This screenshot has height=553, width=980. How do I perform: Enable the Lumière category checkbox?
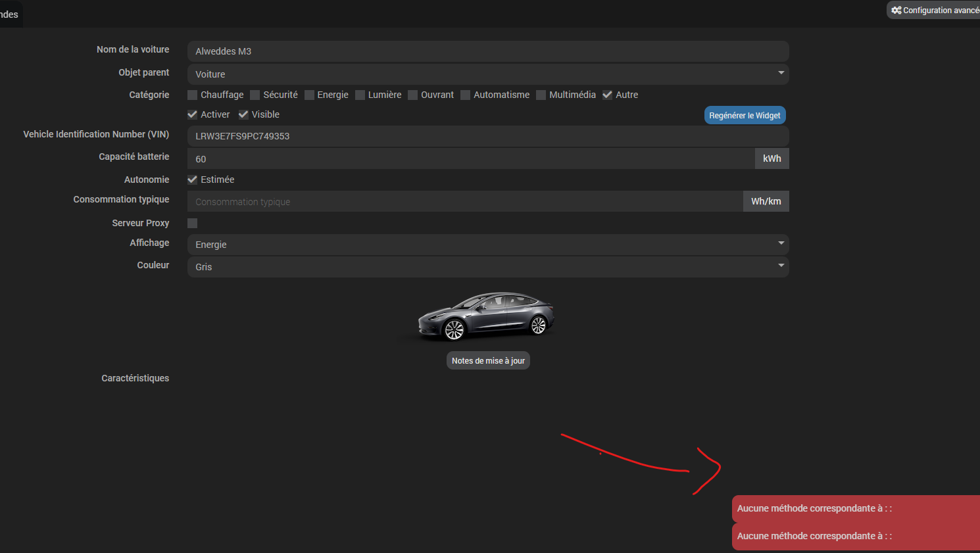[x=360, y=95]
